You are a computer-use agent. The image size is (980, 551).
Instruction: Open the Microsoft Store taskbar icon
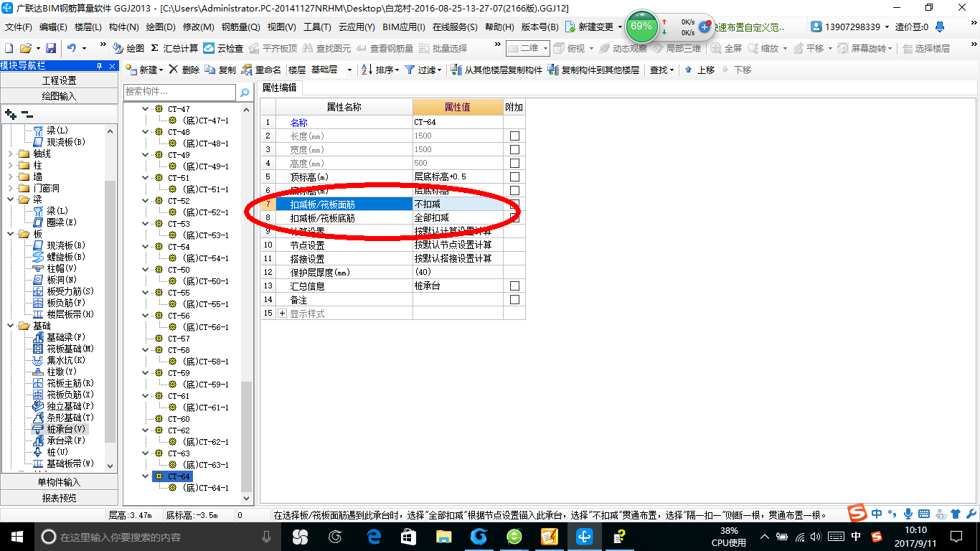coord(408,537)
